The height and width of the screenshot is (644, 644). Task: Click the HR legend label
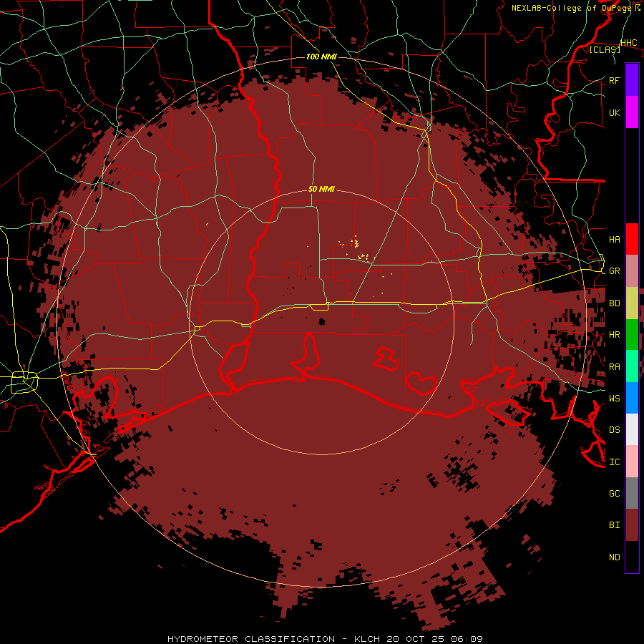615,335
